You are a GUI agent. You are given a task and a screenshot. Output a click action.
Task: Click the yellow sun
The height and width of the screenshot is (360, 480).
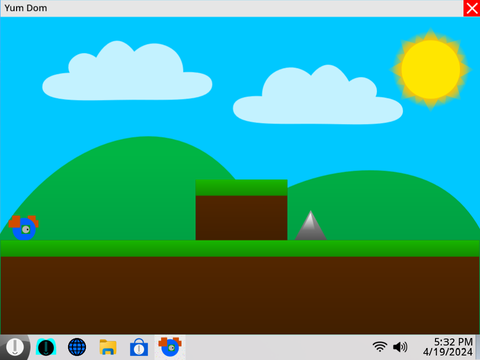click(431, 69)
